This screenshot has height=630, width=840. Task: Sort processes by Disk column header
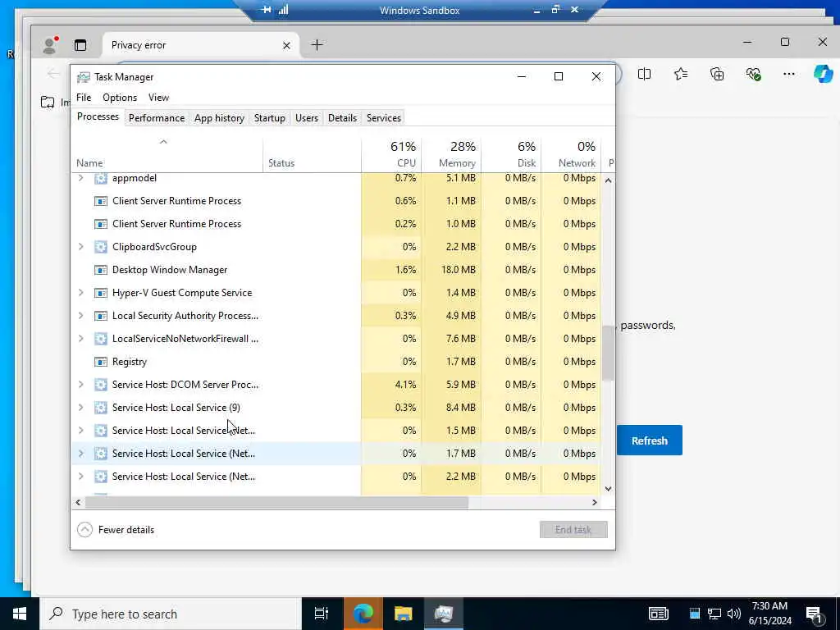tap(512, 154)
